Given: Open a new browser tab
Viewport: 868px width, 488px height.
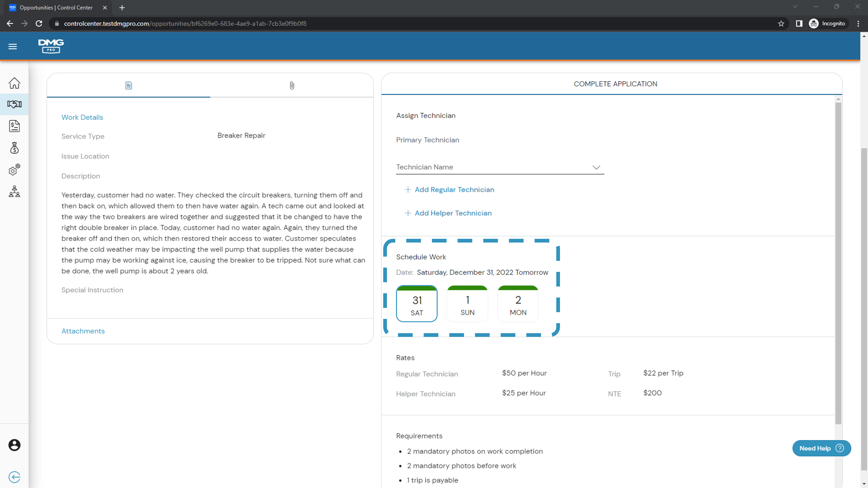Looking at the screenshot, I should click(x=122, y=7).
